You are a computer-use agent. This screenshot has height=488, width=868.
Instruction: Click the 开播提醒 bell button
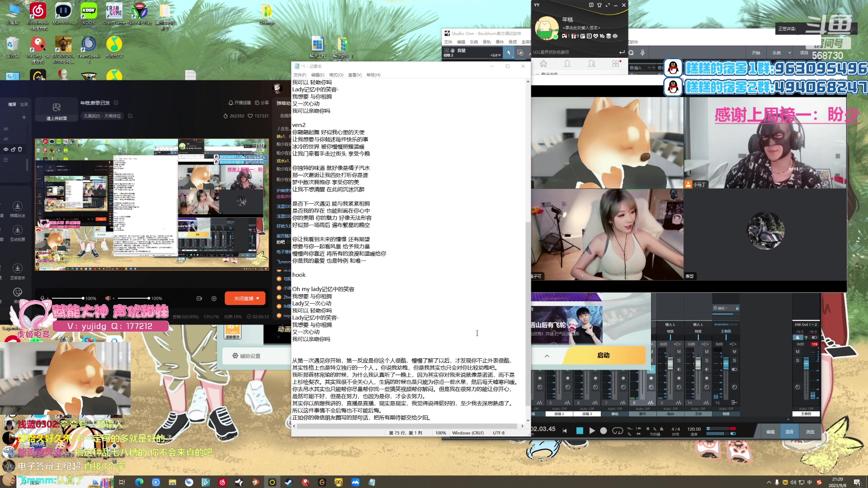239,103
